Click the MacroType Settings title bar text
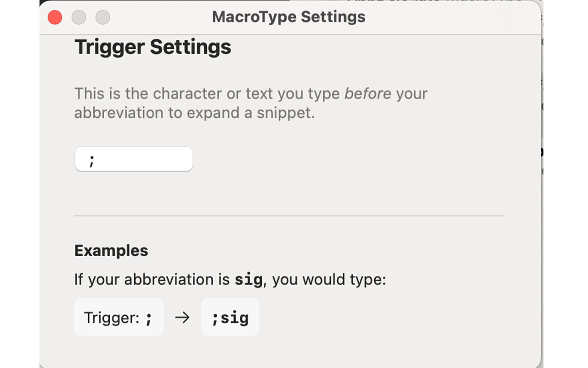 coord(288,17)
